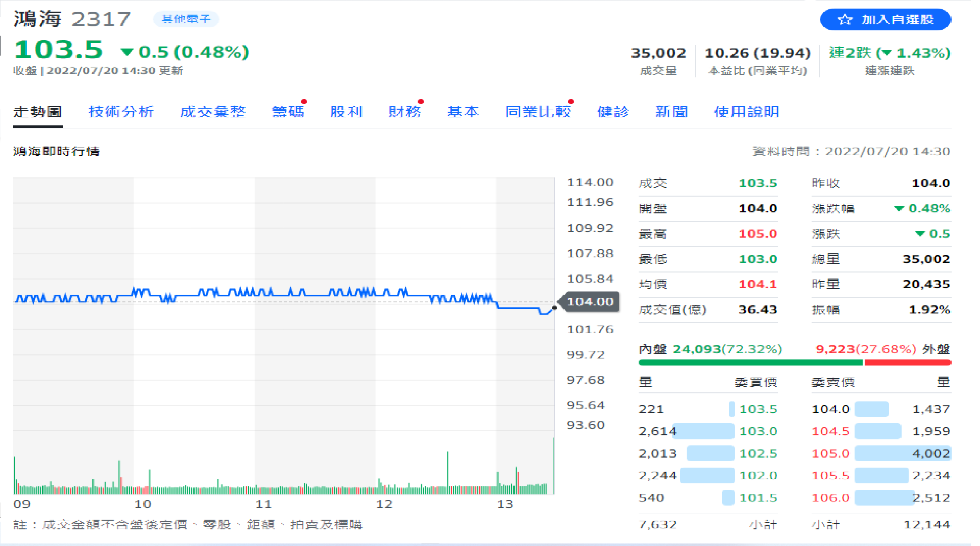Open the 新聞 tab
This screenshot has width=980, height=546.
672,112
